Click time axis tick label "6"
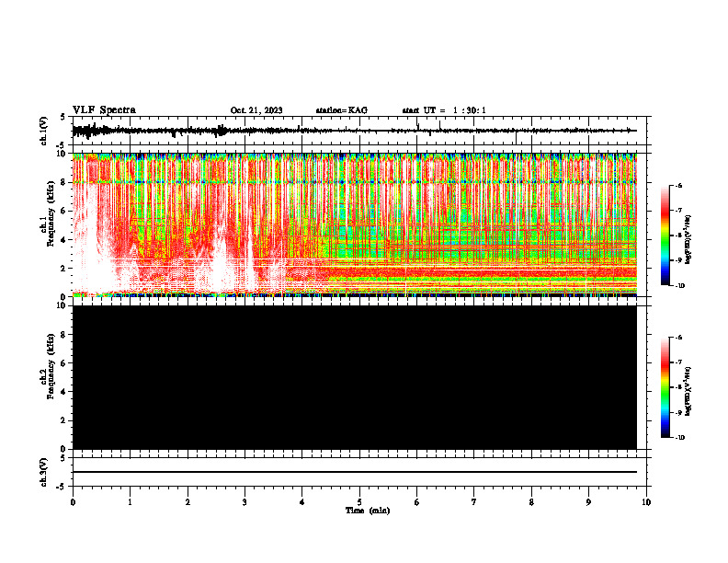728x563 pixels. point(417,502)
